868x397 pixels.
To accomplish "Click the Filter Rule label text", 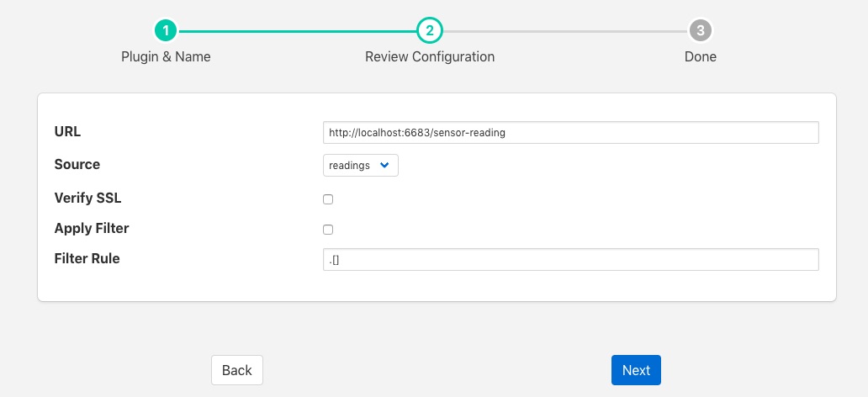I will tap(87, 259).
